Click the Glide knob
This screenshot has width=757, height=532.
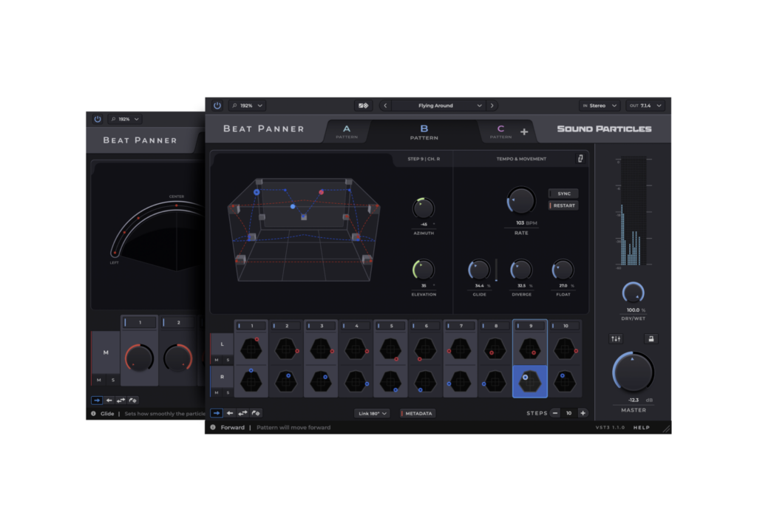point(479,270)
